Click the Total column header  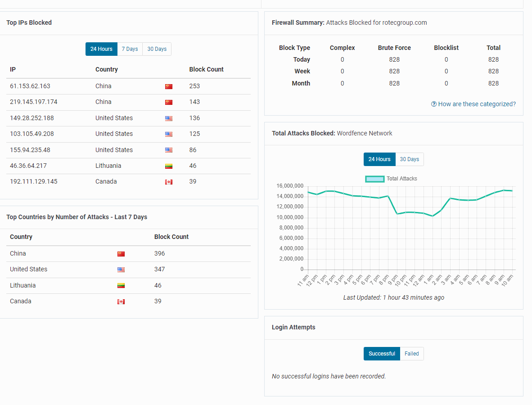493,48
